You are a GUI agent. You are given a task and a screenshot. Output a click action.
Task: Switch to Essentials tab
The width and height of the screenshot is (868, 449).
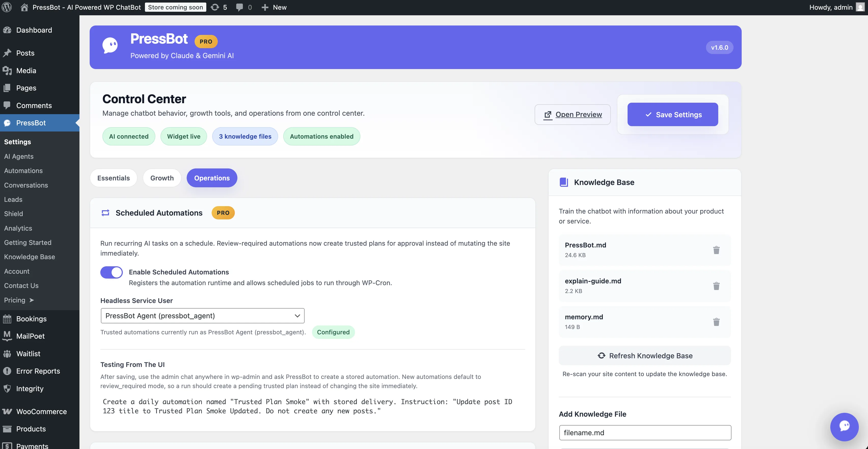pos(114,178)
